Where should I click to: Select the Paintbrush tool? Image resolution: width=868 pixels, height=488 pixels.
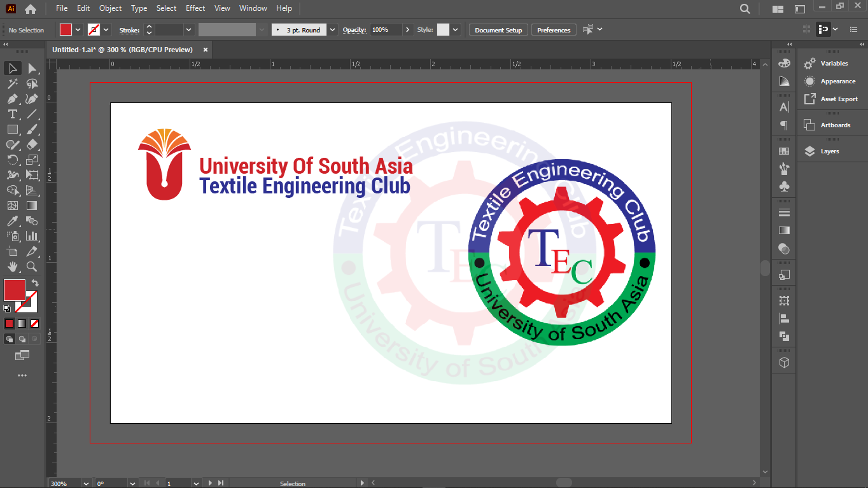pyautogui.click(x=32, y=129)
